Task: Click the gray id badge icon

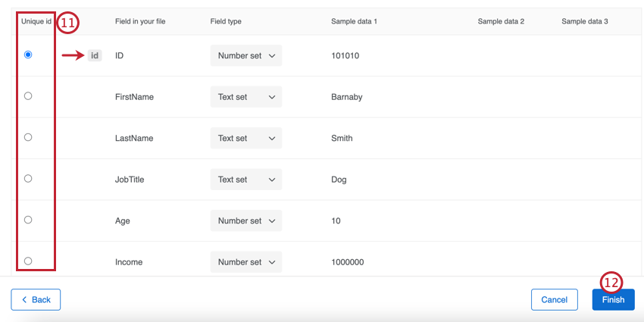Action: coord(95,55)
